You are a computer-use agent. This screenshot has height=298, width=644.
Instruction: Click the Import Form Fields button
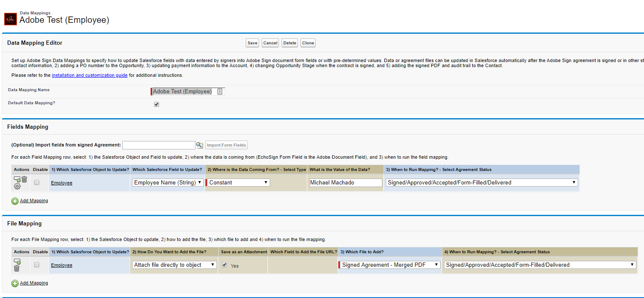click(x=226, y=145)
